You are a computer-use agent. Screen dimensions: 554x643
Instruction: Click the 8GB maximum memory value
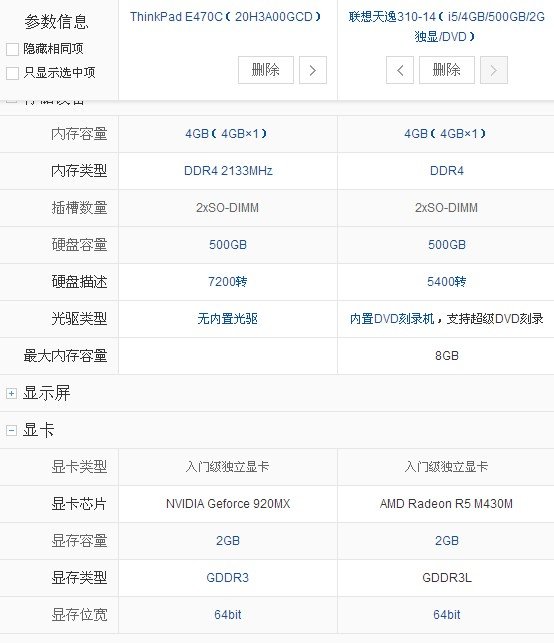pyautogui.click(x=447, y=356)
